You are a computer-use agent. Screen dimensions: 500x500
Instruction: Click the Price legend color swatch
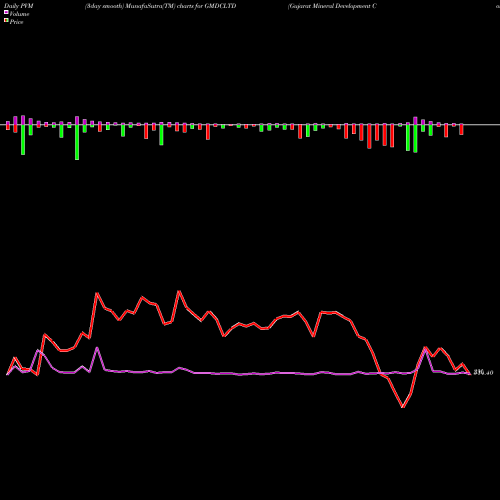[6, 21]
